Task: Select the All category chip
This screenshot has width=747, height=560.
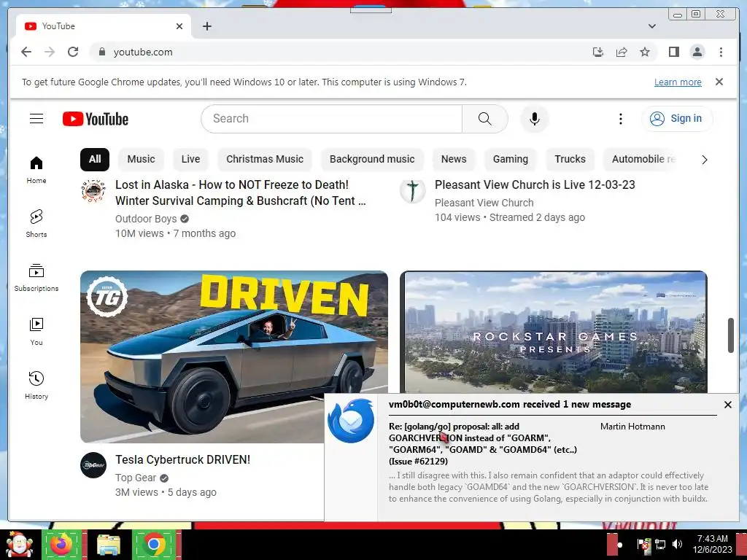Action: tap(95, 159)
